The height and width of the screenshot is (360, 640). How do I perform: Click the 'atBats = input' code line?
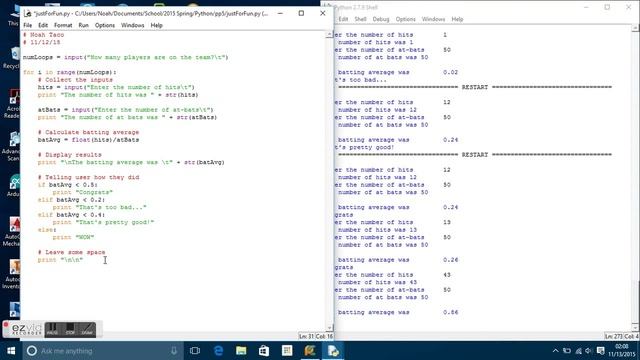point(126,110)
